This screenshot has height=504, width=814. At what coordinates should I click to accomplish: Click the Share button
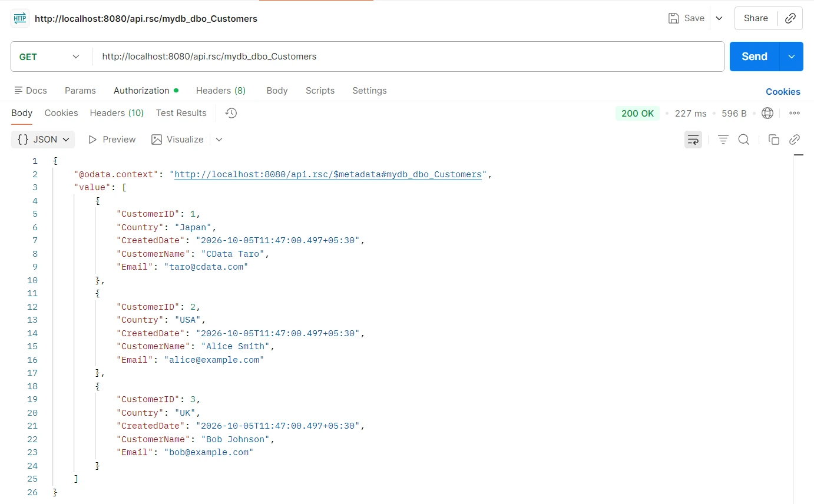click(756, 18)
